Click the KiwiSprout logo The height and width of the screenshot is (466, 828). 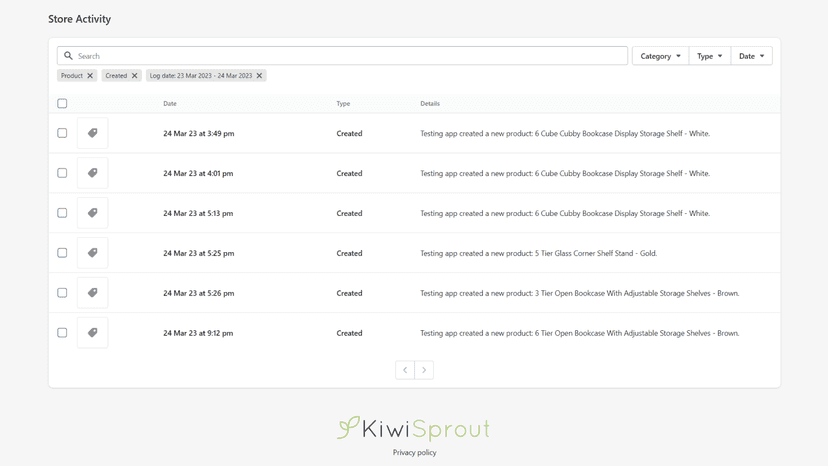pos(413,428)
